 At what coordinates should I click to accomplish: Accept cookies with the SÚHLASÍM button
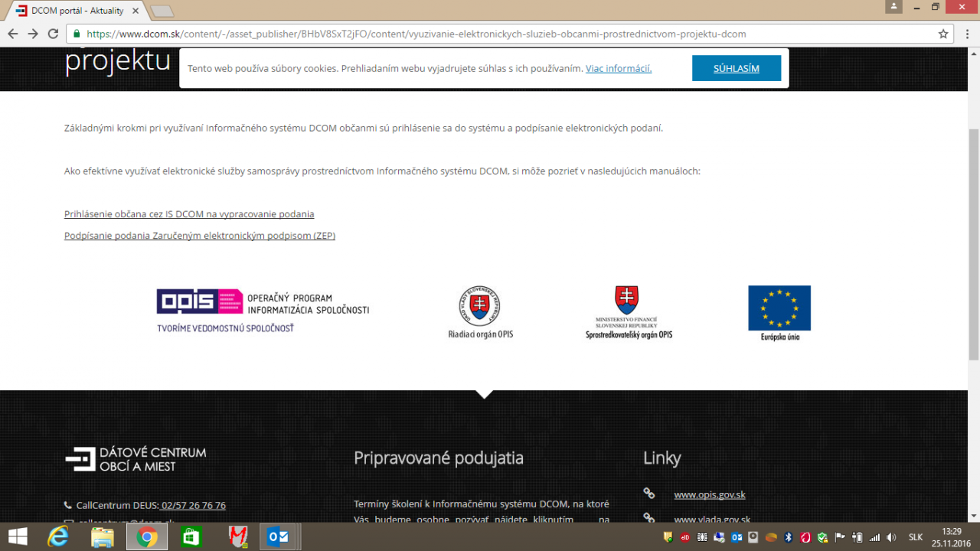(736, 68)
